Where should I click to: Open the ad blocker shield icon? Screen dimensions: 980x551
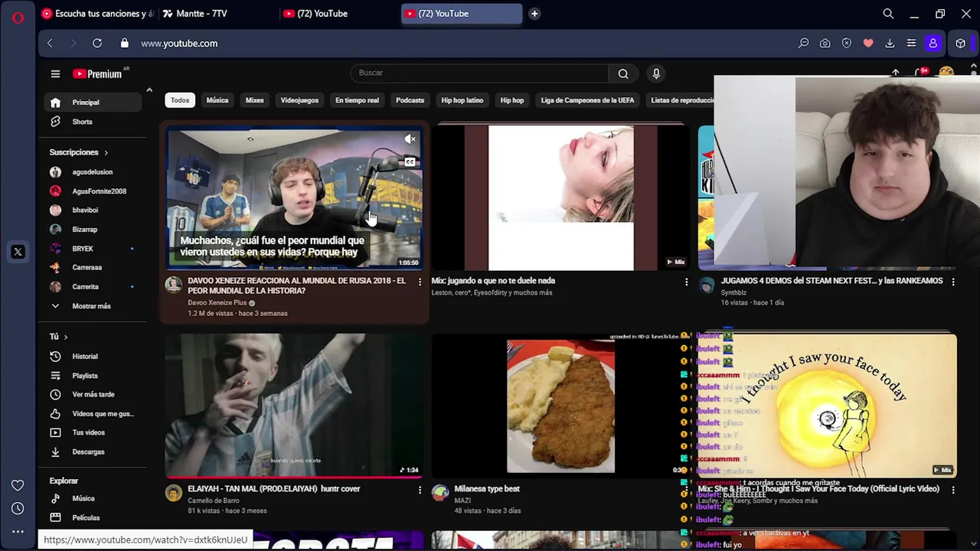click(846, 44)
